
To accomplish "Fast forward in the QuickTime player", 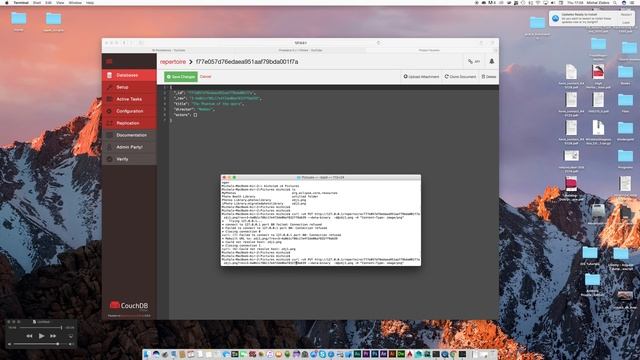I will 53,336.
